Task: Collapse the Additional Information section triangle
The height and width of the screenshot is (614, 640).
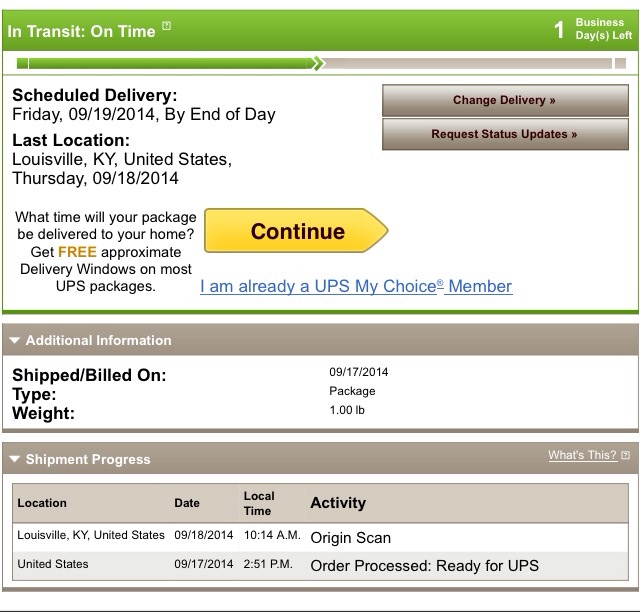Action: [15, 340]
